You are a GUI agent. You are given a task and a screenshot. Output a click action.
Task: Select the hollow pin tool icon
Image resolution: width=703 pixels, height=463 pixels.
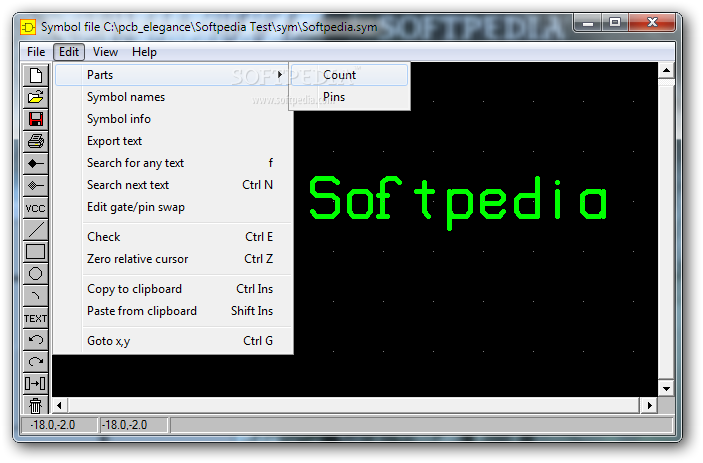pos(35,185)
